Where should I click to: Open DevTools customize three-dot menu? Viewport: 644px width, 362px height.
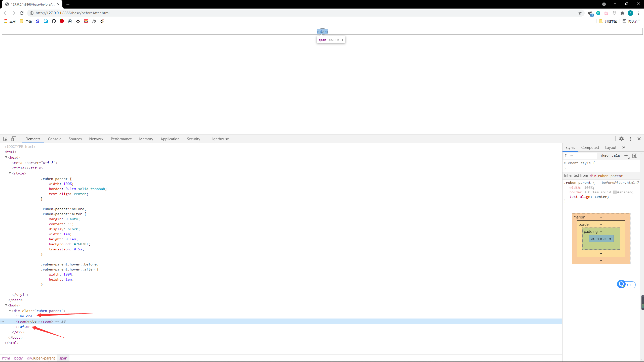point(630,139)
